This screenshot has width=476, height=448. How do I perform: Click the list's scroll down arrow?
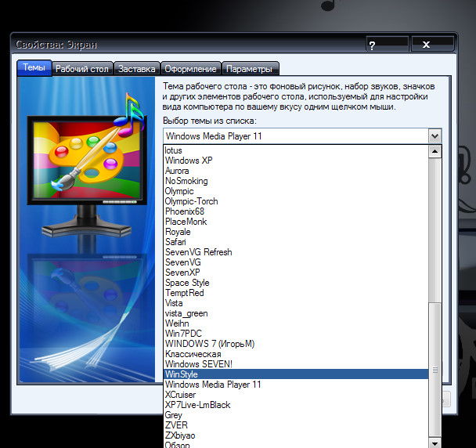(x=435, y=443)
